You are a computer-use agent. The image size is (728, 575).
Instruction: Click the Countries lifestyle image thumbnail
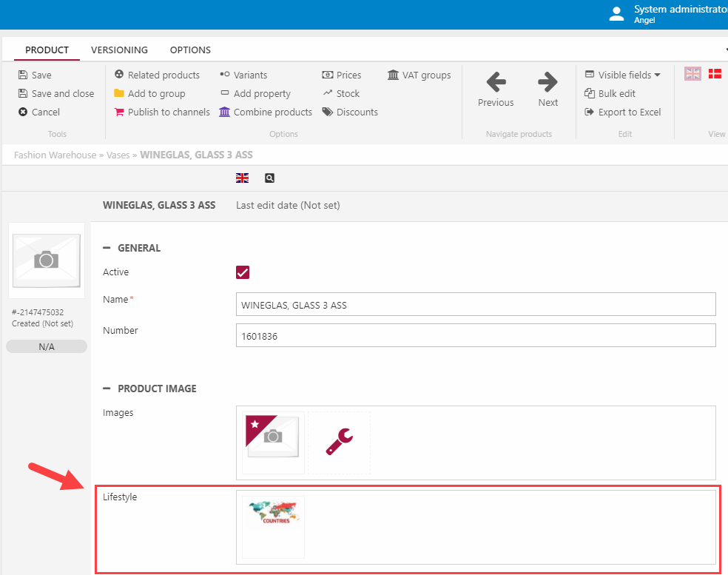(x=273, y=514)
